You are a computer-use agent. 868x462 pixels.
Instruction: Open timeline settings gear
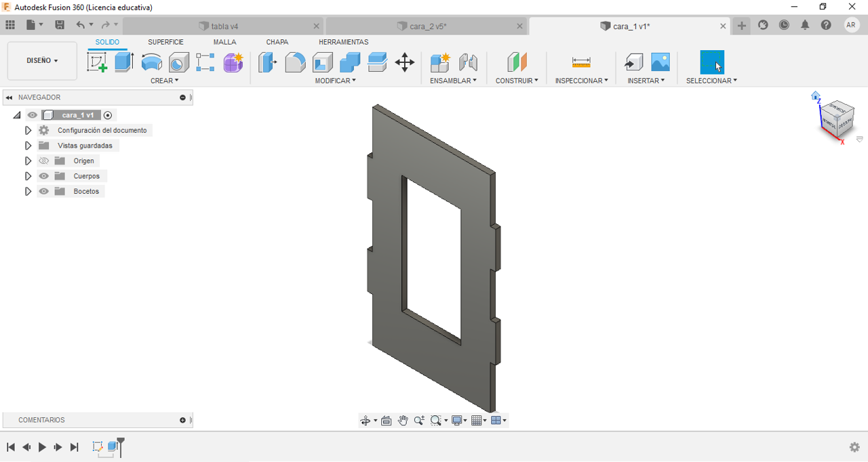[x=854, y=447]
